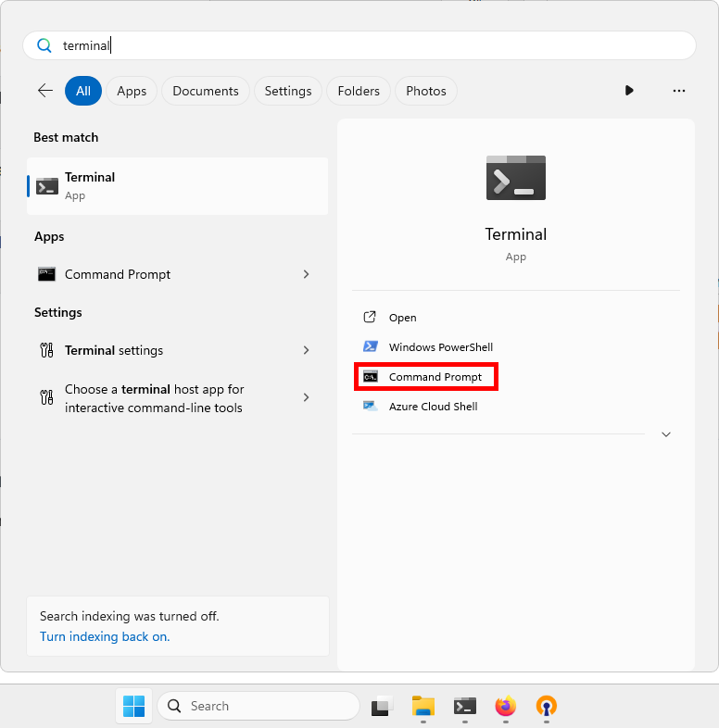The height and width of the screenshot is (728, 719).
Task: Select the Command Prompt app result
Action: tap(177, 274)
